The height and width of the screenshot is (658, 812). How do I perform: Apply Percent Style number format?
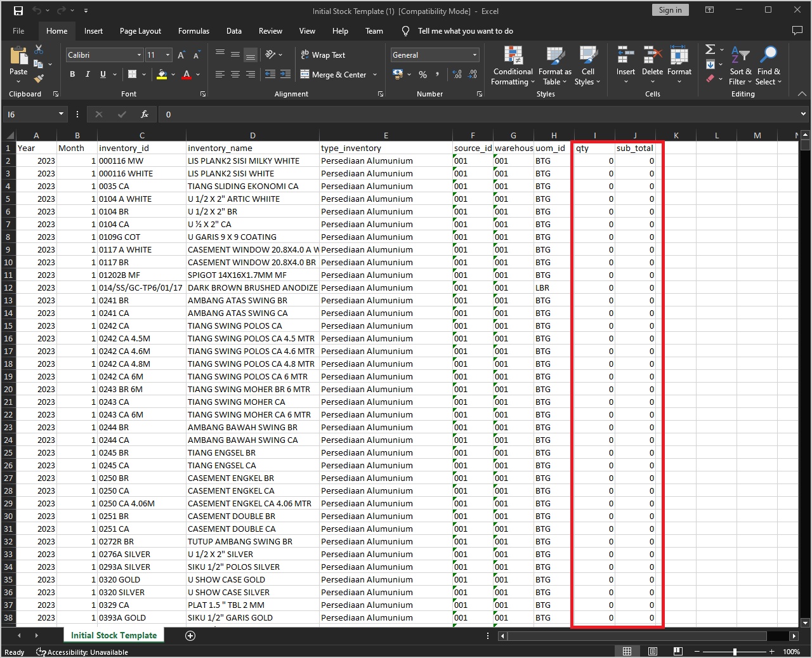coord(422,74)
